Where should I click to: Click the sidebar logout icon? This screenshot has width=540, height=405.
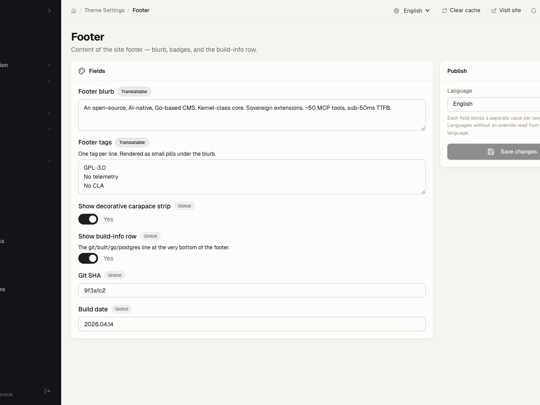pyautogui.click(x=47, y=391)
